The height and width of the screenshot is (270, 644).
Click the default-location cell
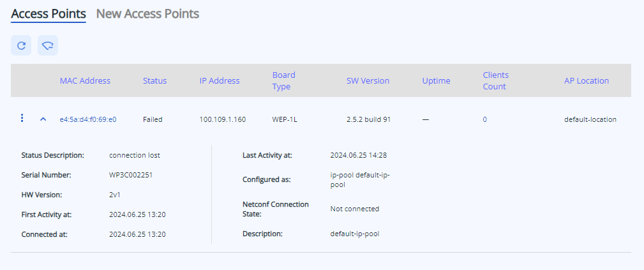pyautogui.click(x=590, y=119)
